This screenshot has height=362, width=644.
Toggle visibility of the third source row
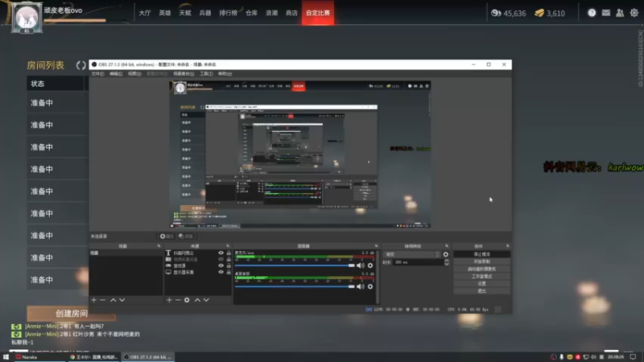[221, 265]
